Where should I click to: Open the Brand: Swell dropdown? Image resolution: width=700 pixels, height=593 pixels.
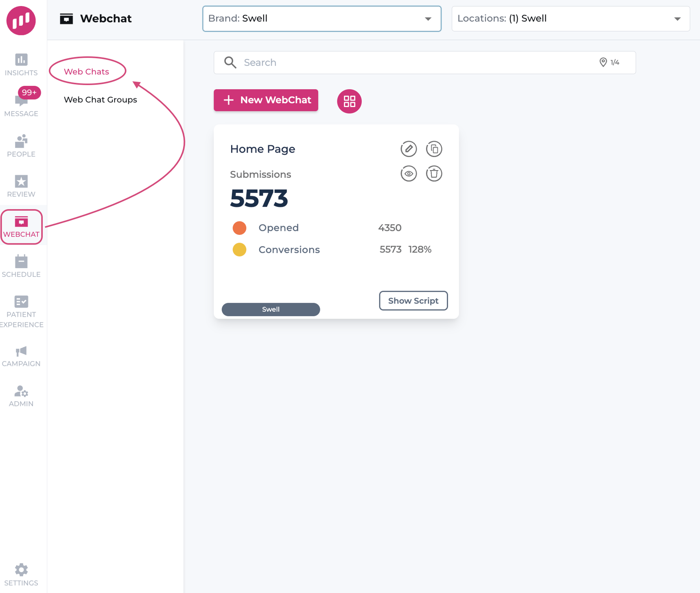(322, 18)
